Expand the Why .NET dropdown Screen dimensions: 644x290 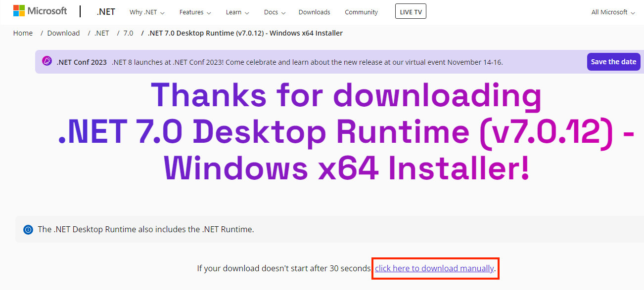point(146,12)
